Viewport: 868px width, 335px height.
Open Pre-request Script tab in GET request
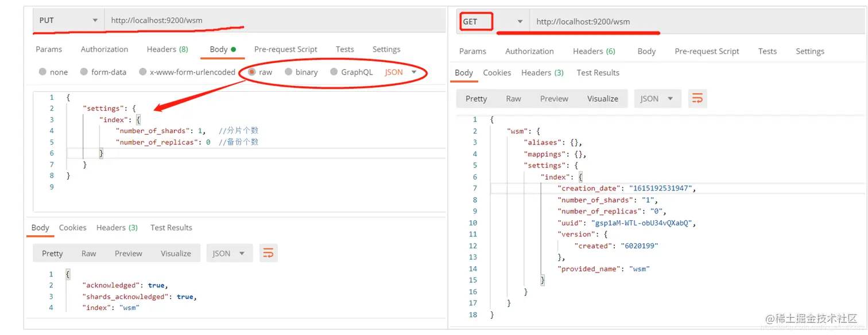point(707,51)
